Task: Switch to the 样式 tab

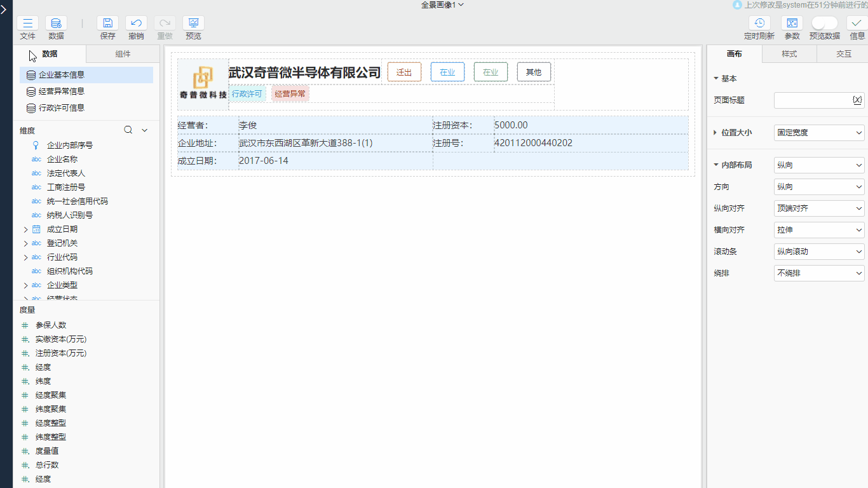Action: click(x=789, y=54)
